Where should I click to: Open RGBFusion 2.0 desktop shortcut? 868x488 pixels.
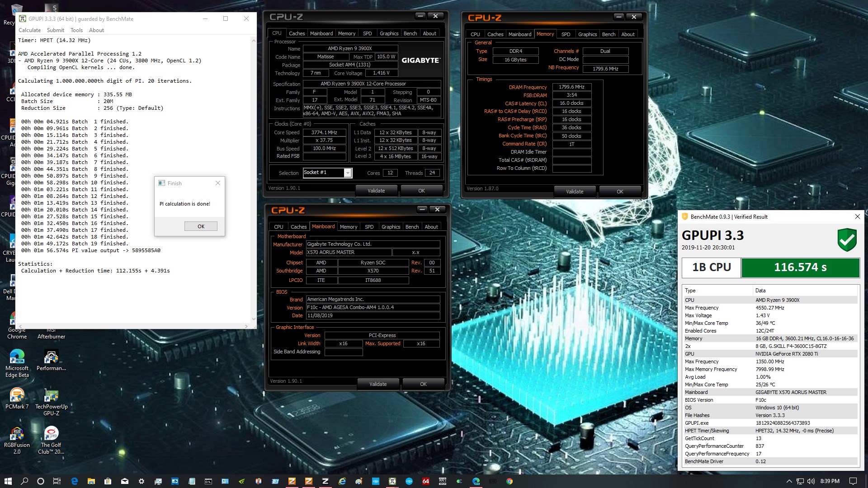pos(17,441)
